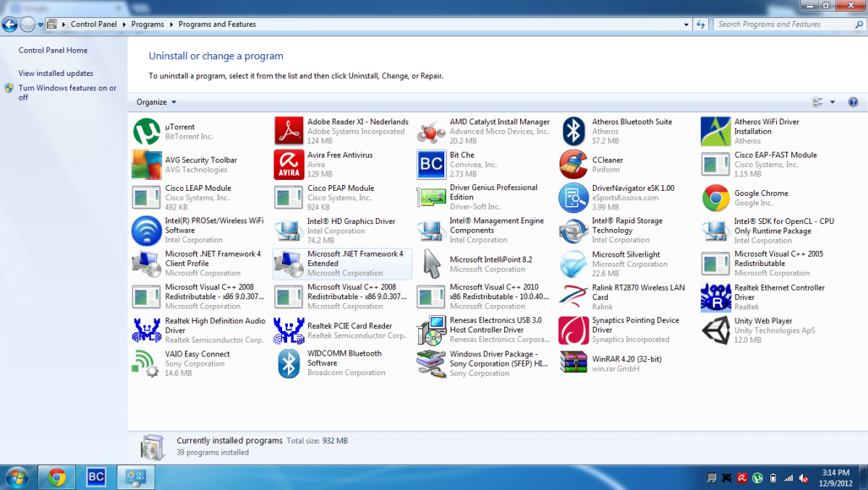Click the WIDCOMM Bluetooth Software icon

click(289, 364)
